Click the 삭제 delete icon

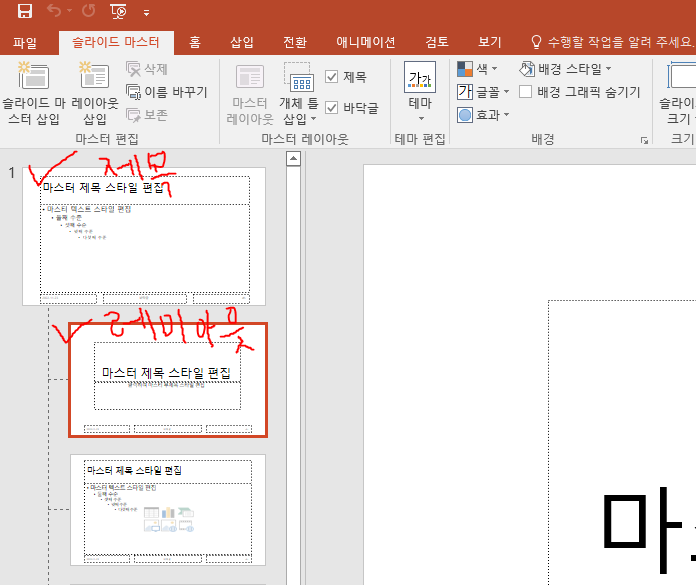coord(133,69)
